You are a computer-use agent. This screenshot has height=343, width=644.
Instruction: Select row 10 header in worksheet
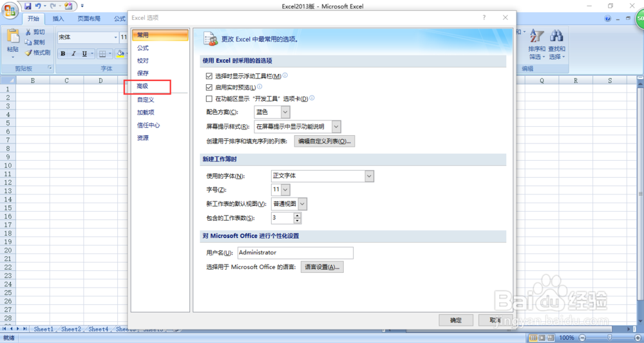8,165
